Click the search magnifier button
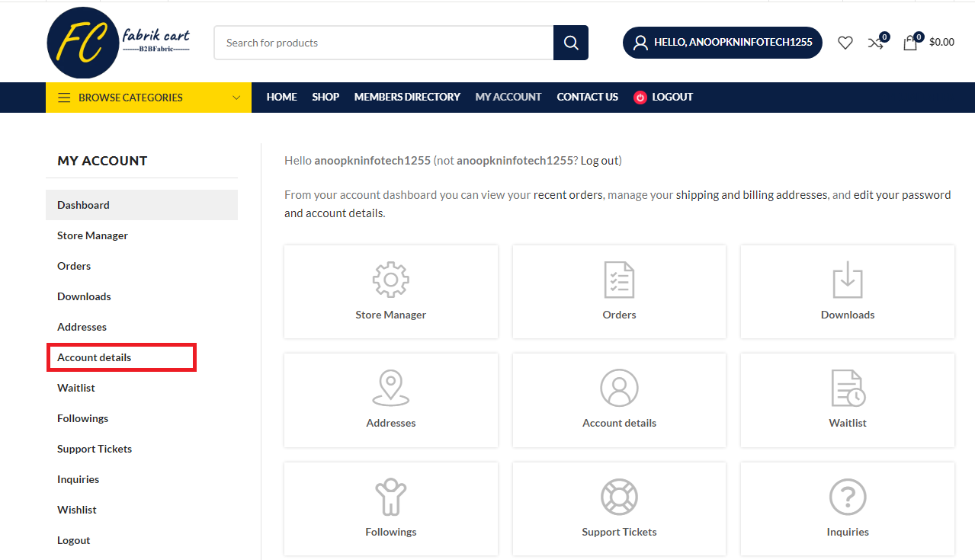 (571, 43)
